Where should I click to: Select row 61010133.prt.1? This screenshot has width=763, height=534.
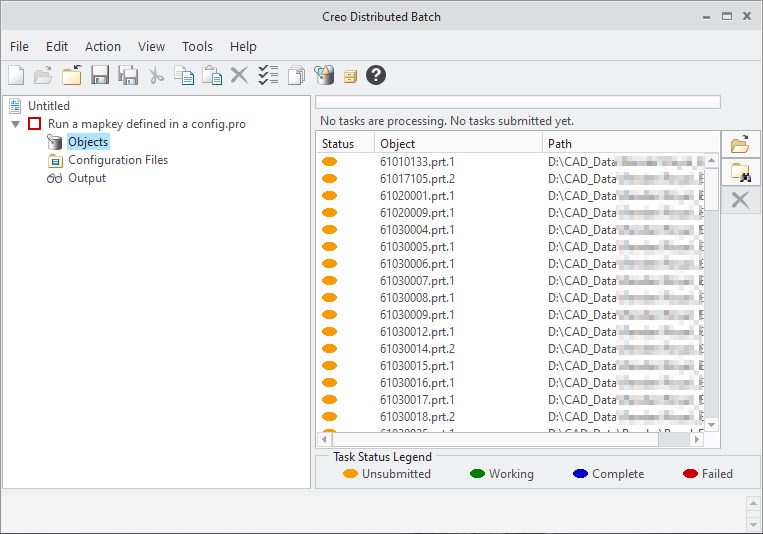pyautogui.click(x=510, y=162)
